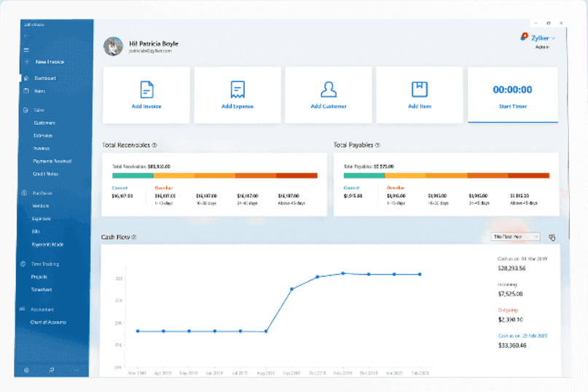Click the Add Item bookmark icon
This screenshot has height=392, width=588.
pyautogui.click(x=420, y=90)
